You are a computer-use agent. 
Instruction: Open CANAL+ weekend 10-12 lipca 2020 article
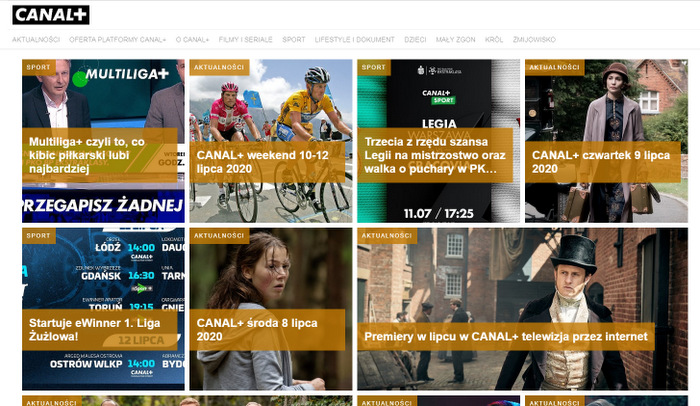coord(267,162)
